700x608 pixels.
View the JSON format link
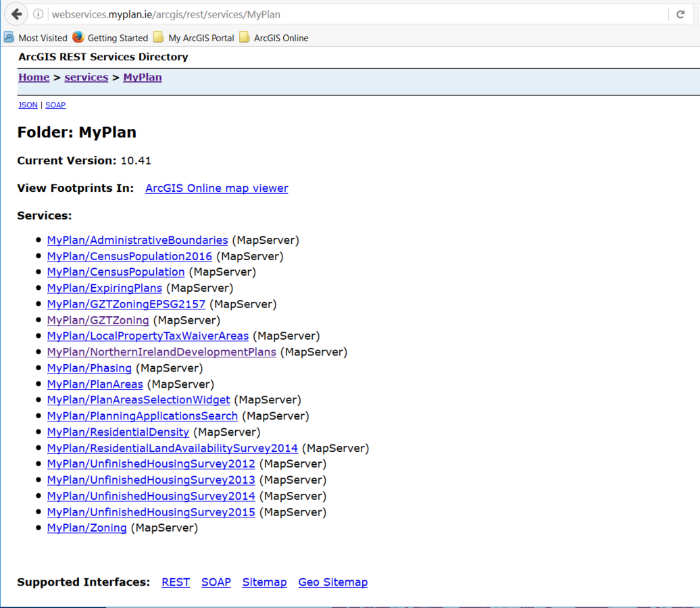click(x=28, y=105)
